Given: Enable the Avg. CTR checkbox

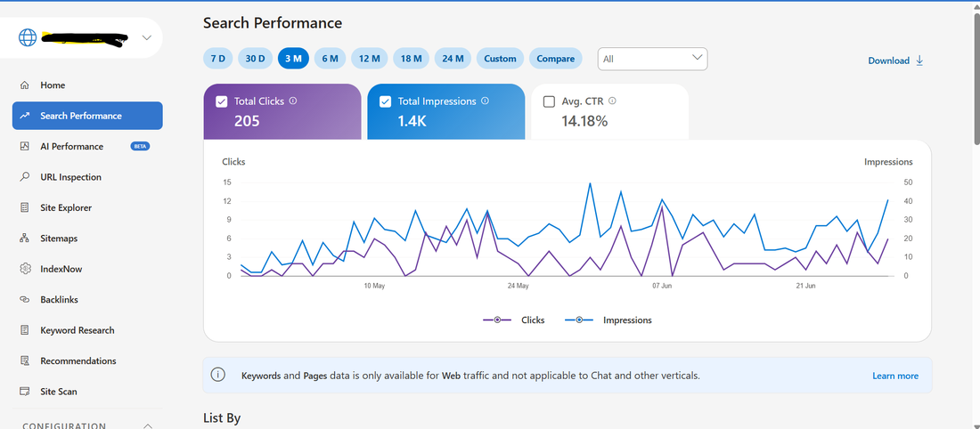Looking at the screenshot, I should click(x=549, y=101).
